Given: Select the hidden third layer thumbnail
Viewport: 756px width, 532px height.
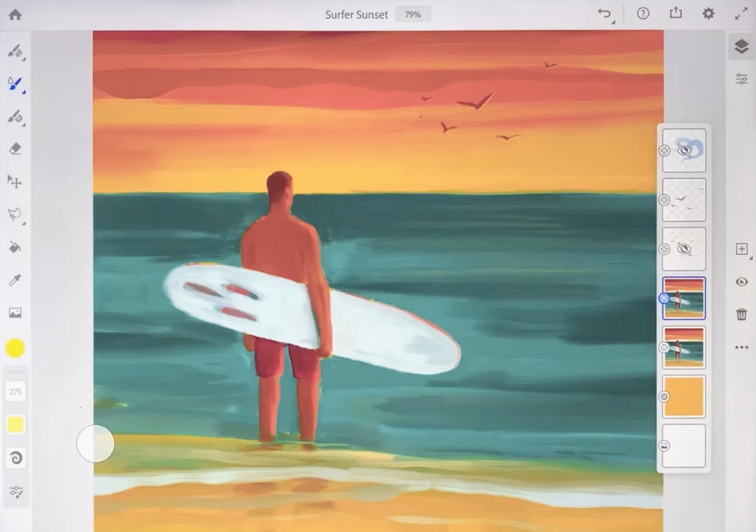Looking at the screenshot, I should [x=684, y=249].
